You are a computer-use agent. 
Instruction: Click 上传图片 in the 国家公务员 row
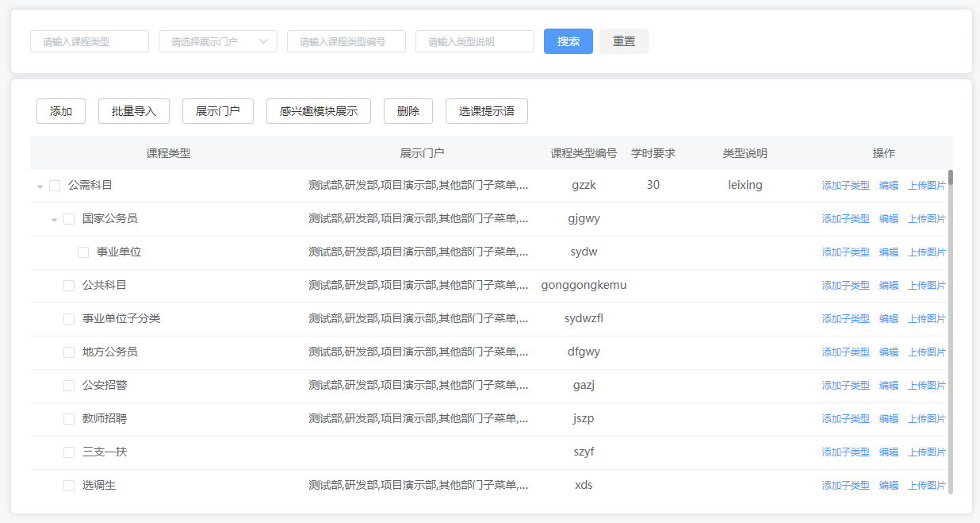pos(927,219)
